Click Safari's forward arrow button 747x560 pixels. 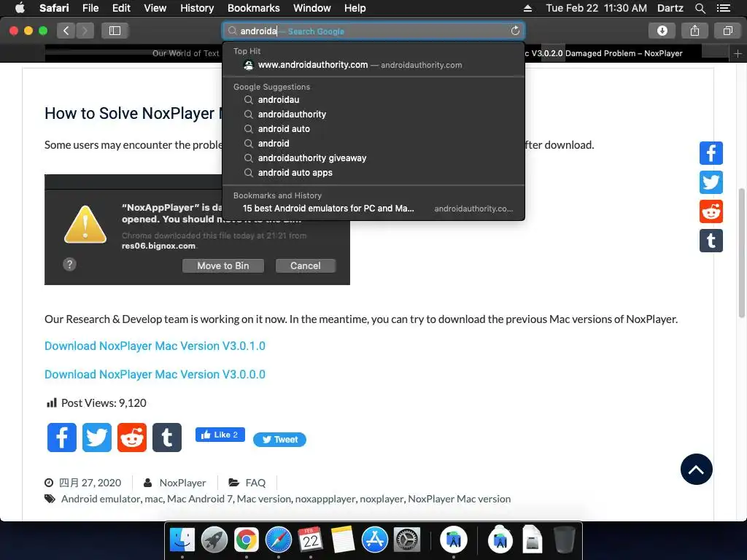[x=85, y=31]
